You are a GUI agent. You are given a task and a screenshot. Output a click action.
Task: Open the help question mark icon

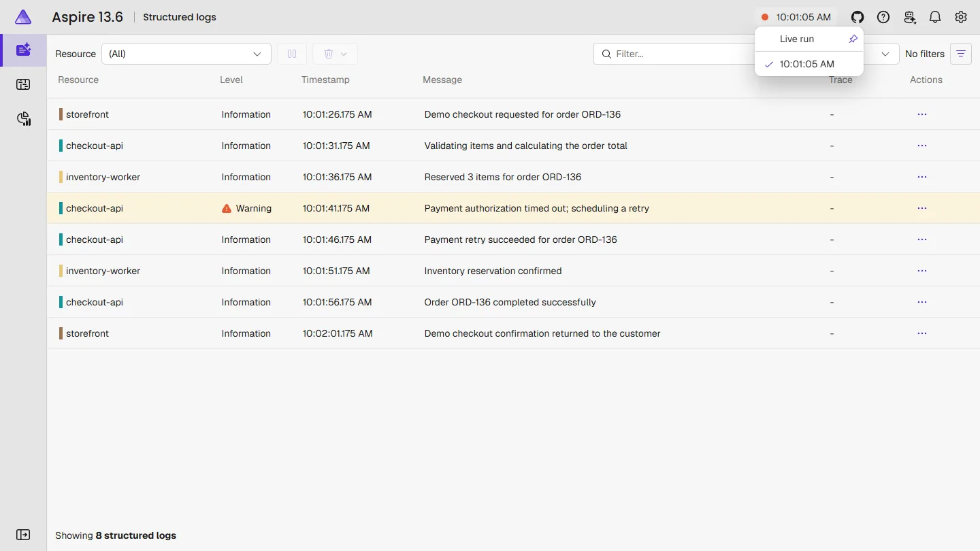[x=883, y=17]
